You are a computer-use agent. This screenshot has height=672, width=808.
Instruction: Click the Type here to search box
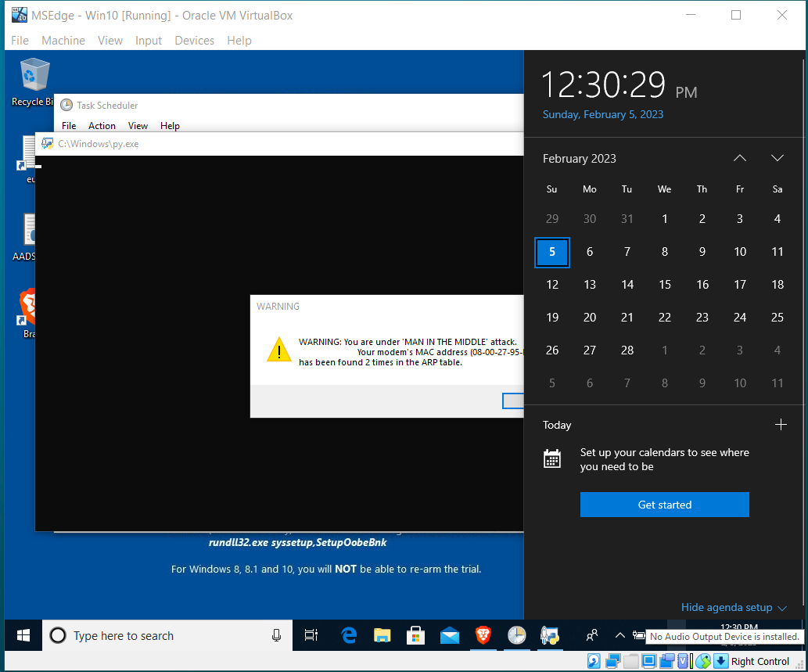(156, 635)
